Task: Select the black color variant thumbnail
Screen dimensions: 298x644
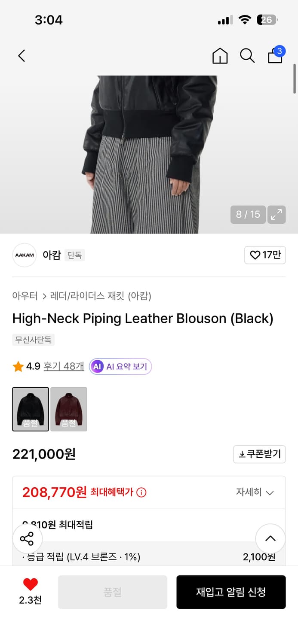Action: [31, 409]
